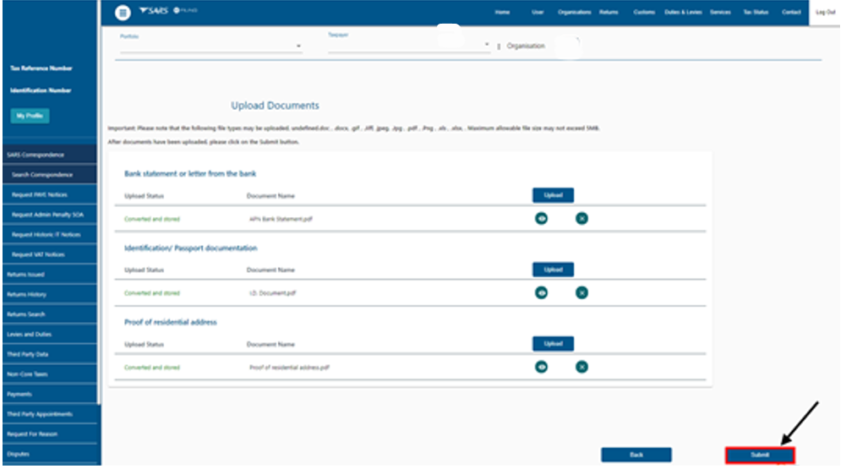The height and width of the screenshot is (469, 868).
Task: Remove Proof of residential address.pdf file
Action: pos(581,367)
